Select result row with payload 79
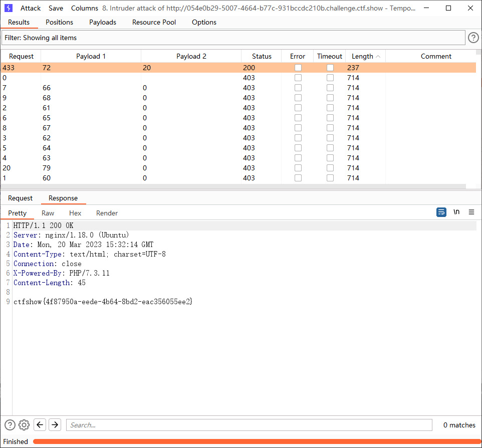 pyautogui.click(x=238, y=168)
